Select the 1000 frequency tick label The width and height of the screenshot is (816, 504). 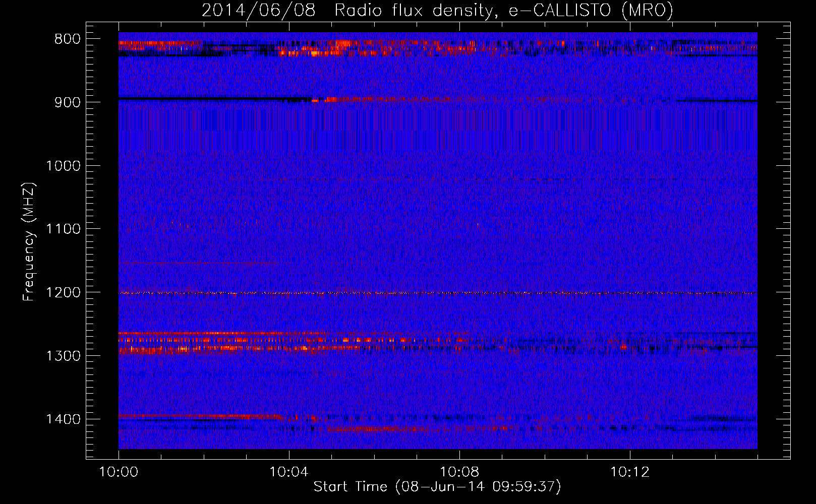click(x=63, y=166)
